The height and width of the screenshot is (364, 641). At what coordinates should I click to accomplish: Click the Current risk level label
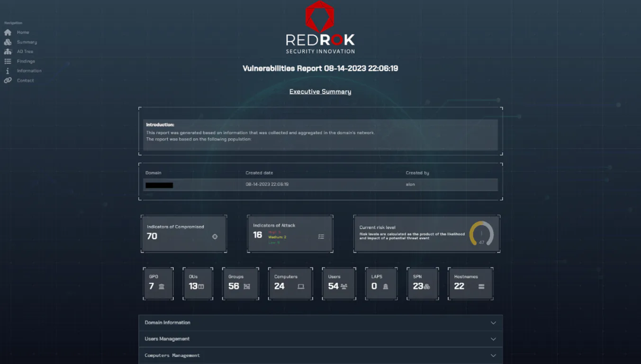point(377,227)
